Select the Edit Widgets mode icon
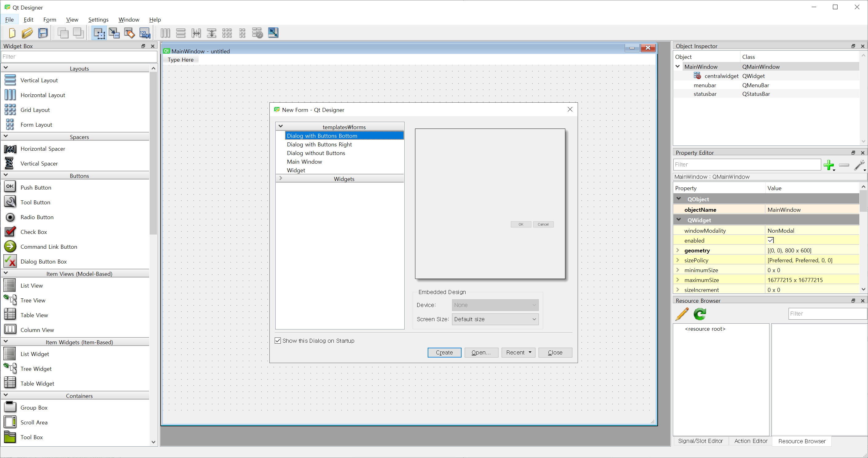Image resolution: width=868 pixels, height=458 pixels. 99,33
